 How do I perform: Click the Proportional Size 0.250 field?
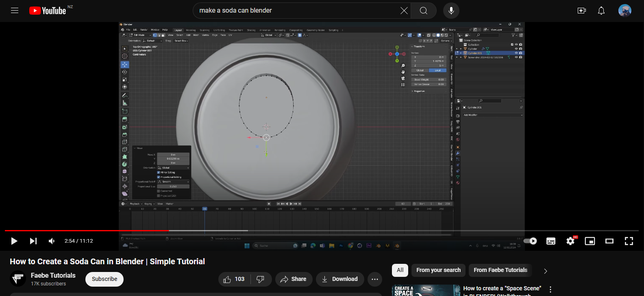click(173, 186)
